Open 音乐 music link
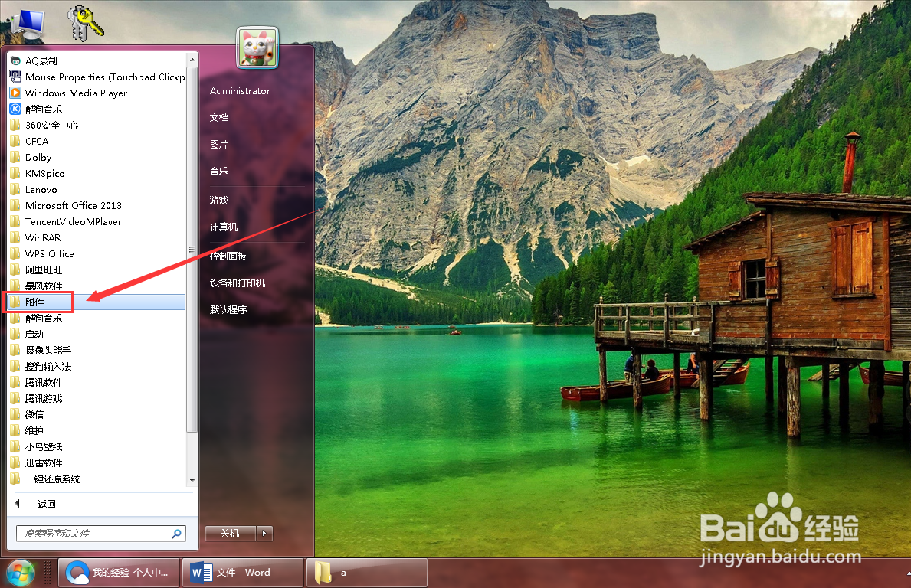The width and height of the screenshot is (911, 588). [x=219, y=171]
